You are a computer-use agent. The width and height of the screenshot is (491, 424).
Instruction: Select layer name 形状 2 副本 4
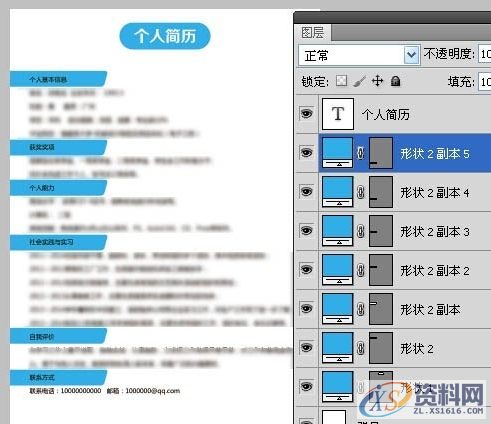coord(435,193)
